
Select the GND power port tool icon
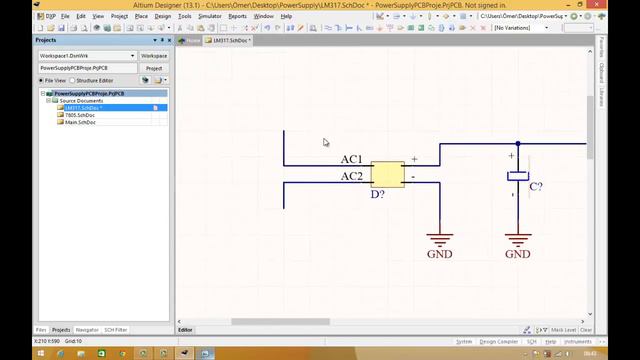tap(380, 28)
